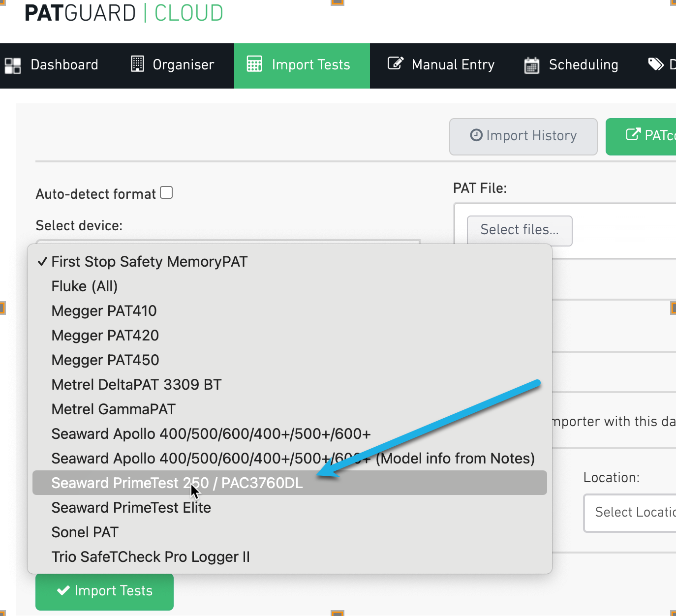The height and width of the screenshot is (616, 676).
Task: Choose Metrel DeltaPAT 3309 BT
Action: (x=290, y=384)
